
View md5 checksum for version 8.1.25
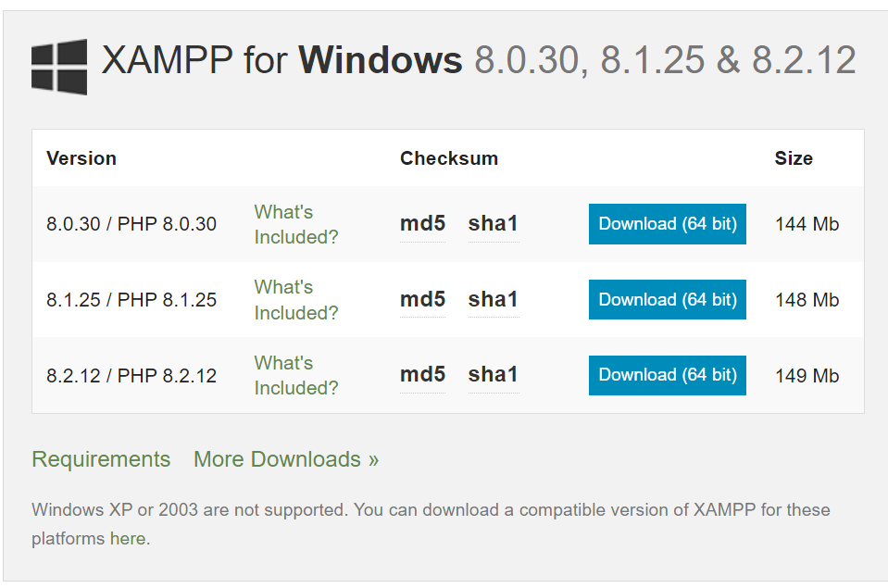[422, 299]
